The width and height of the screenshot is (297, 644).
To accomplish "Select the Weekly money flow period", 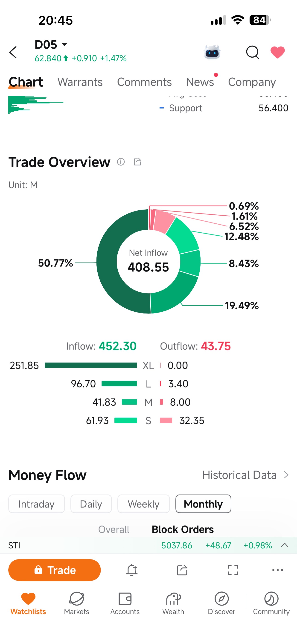I will click(x=143, y=504).
